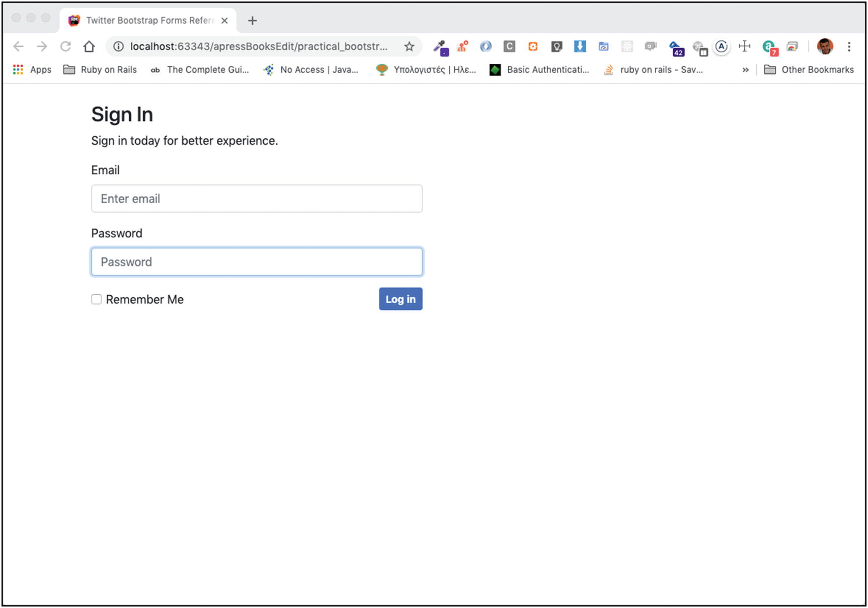
Task: Click the blue download arrow extension icon
Action: [x=580, y=47]
